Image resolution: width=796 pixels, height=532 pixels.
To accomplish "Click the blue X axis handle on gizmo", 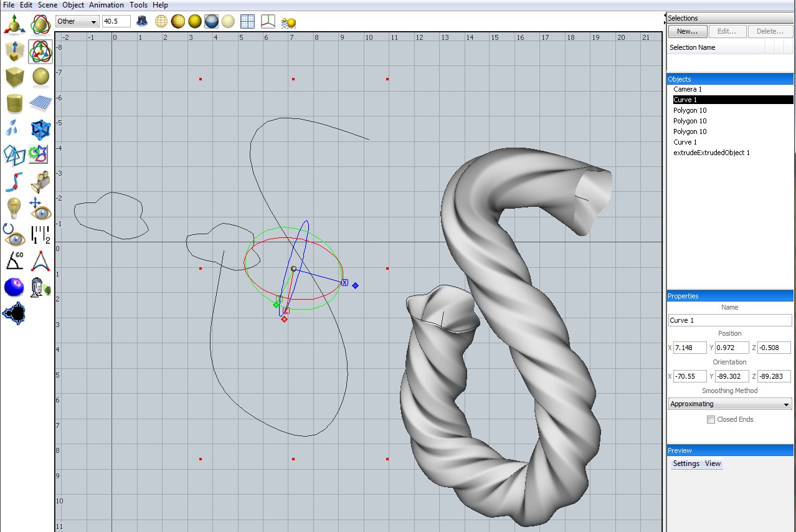I will 344,283.
